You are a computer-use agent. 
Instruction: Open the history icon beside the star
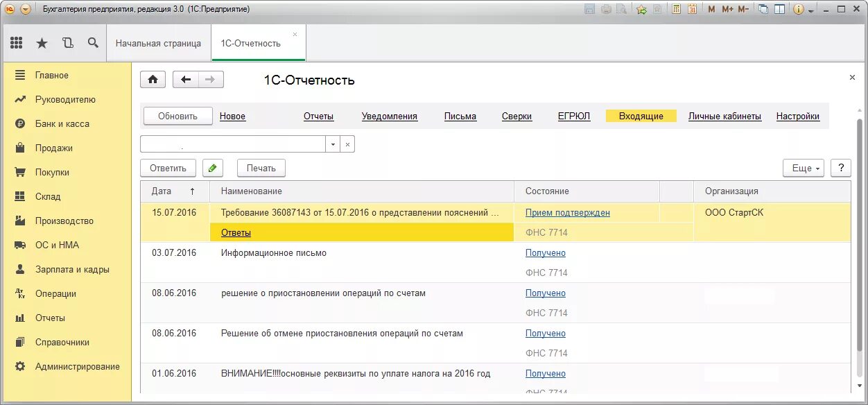click(x=67, y=43)
